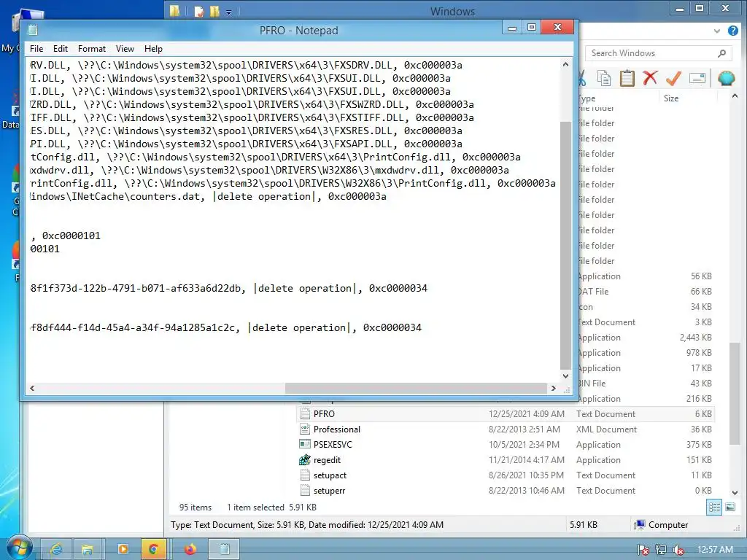Select the setupact text document

[506, 475]
